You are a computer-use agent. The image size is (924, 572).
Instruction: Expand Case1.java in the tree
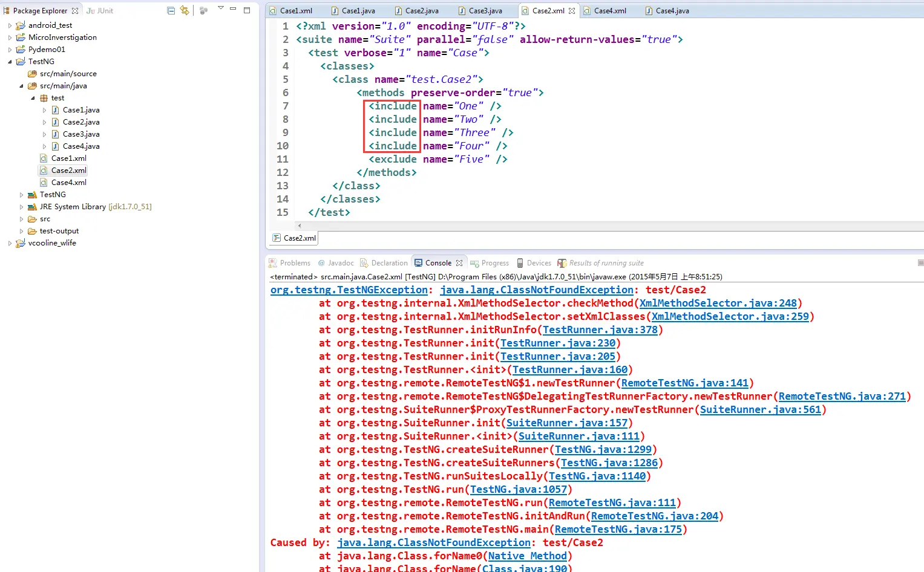[44, 110]
